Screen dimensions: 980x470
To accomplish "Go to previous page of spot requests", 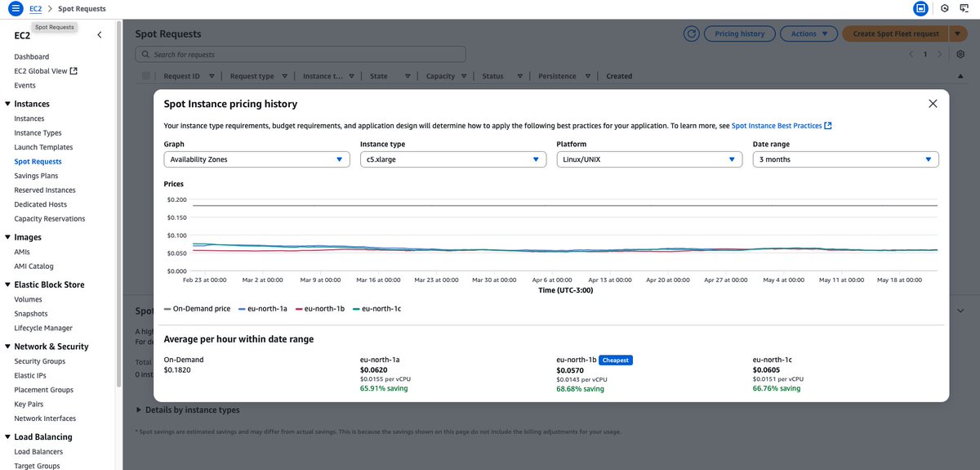I will pos(911,54).
